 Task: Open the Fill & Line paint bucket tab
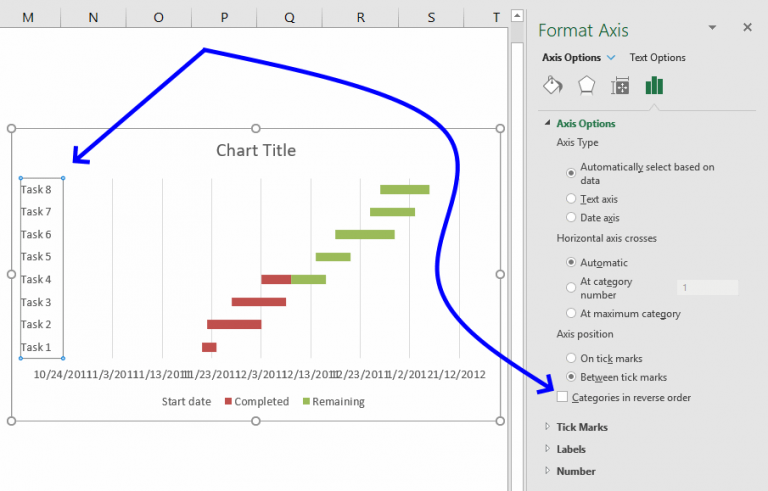(x=553, y=86)
